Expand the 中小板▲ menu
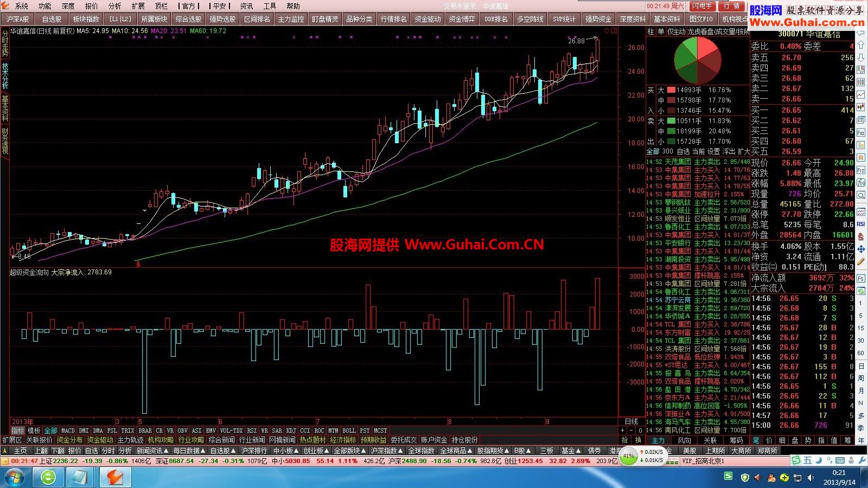868x488 pixels. (x=285, y=451)
